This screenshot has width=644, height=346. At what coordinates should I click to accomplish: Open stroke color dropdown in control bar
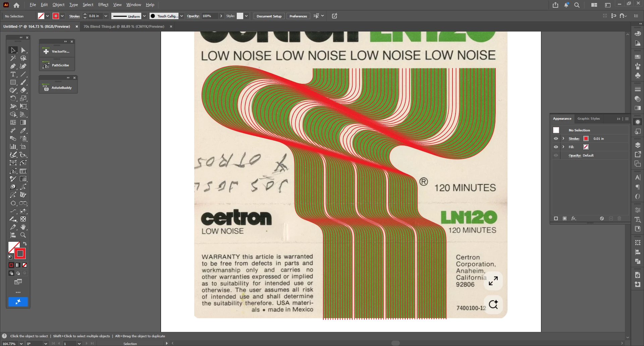click(x=62, y=16)
